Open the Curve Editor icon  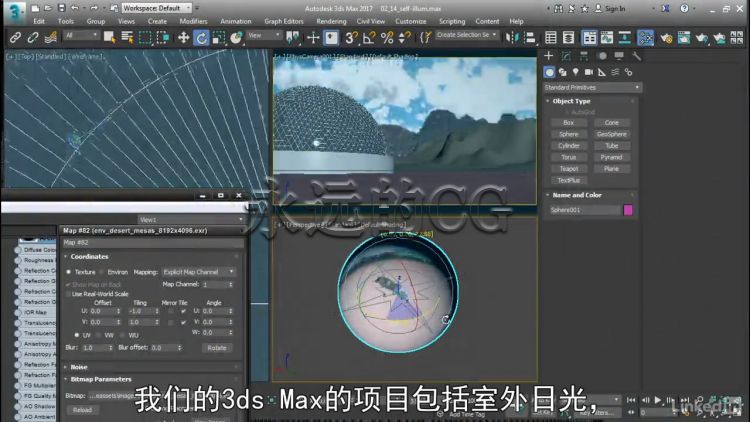click(x=607, y=37)
